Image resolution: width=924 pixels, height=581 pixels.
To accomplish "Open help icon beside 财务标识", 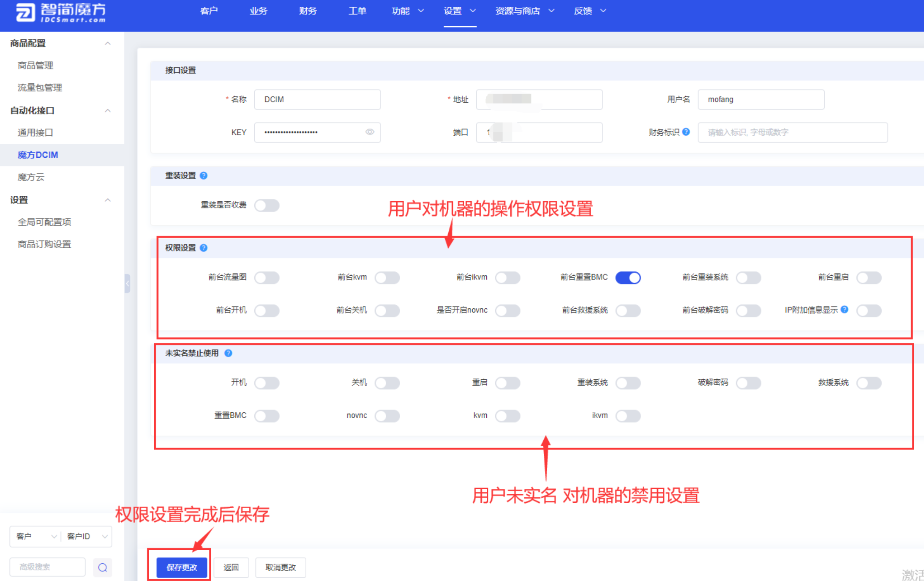I will click(x=686, y=132).
